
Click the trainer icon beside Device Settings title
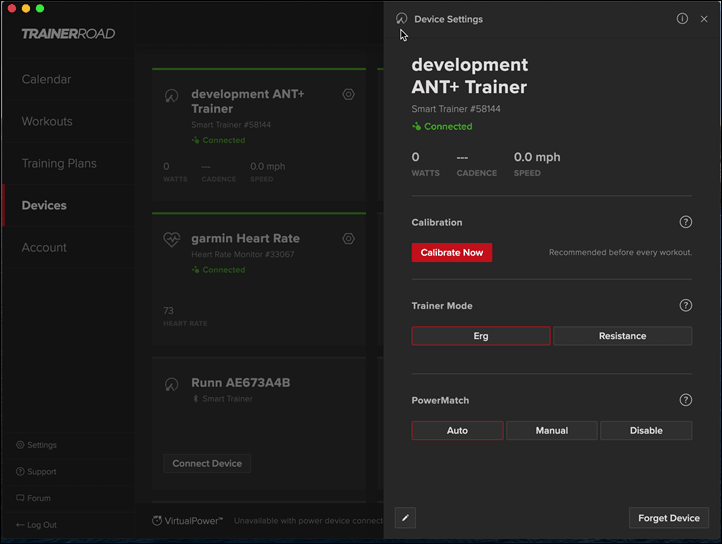pyautogui.click(x=402, y=18)
